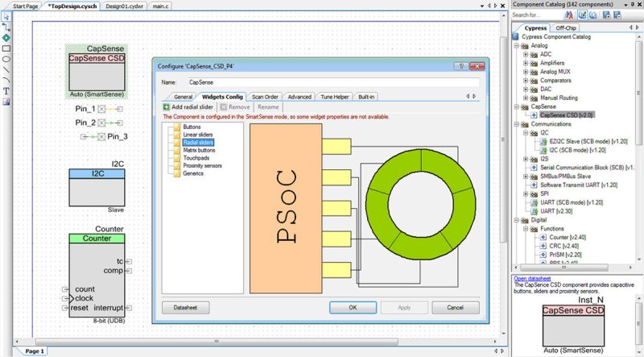Expand the Amplifiers category

[x=526, y=63]
